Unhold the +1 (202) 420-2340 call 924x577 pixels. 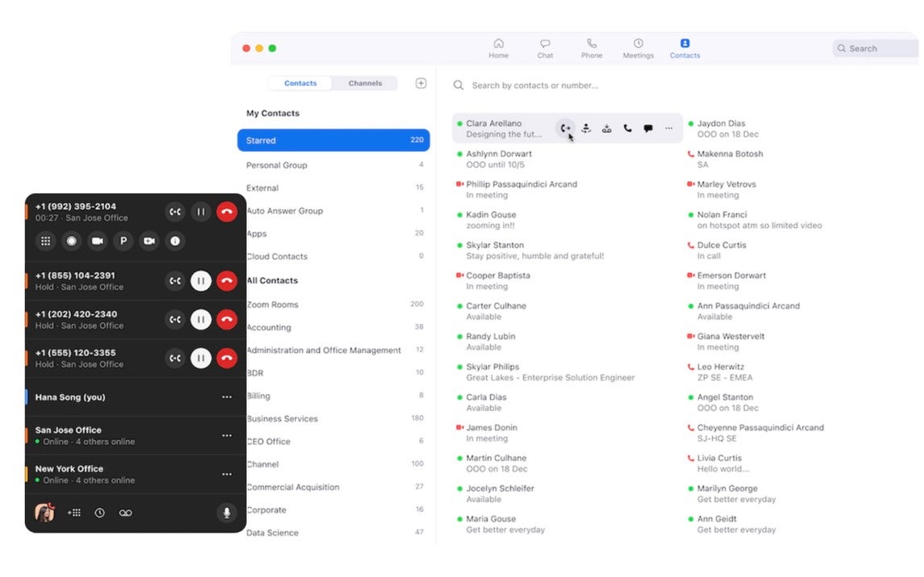tap(201, 320)
